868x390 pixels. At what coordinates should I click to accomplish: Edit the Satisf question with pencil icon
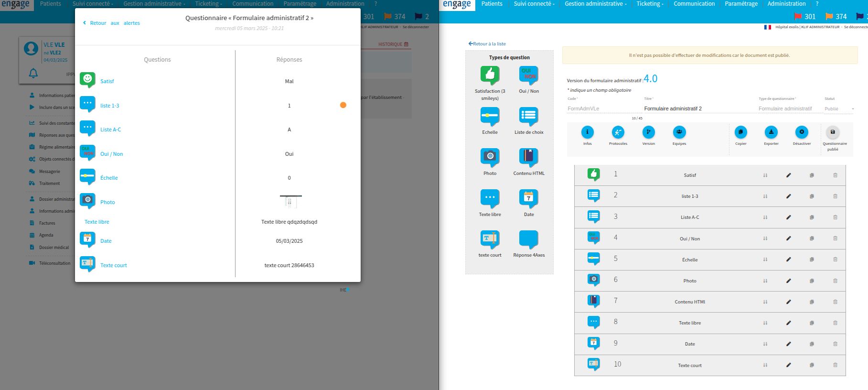click(x=788, y=175)
